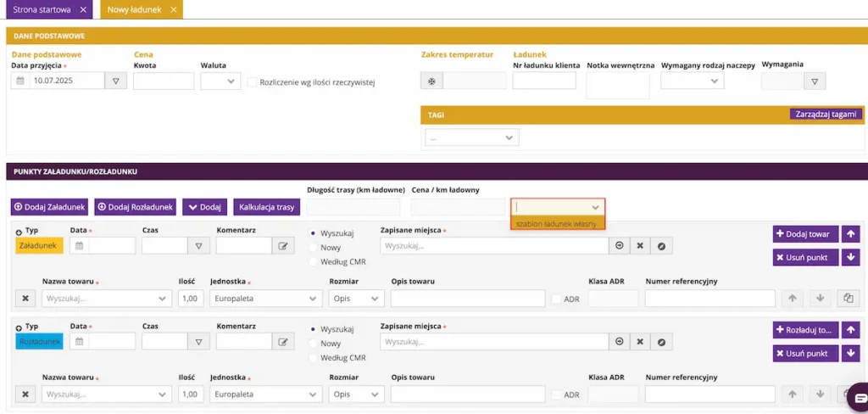Expand Wymagany rodzaj naczepy dropdown

tap(692, 81)
